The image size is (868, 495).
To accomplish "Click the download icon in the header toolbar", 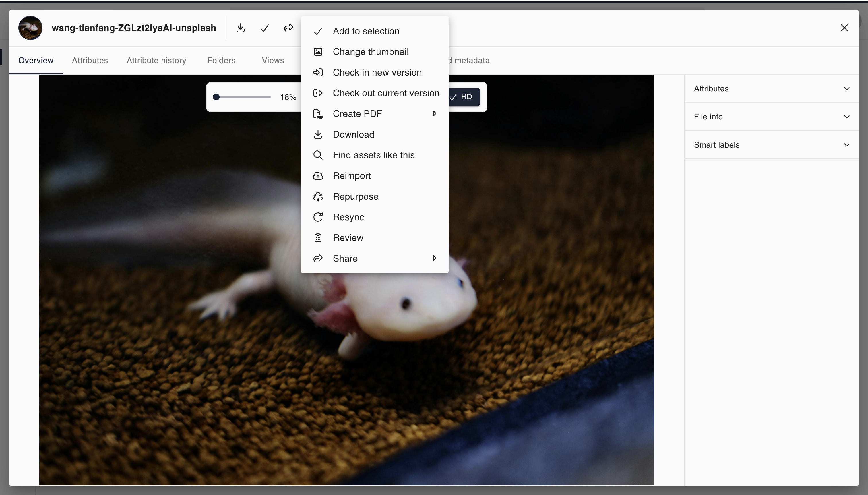I will coord(240,28).
